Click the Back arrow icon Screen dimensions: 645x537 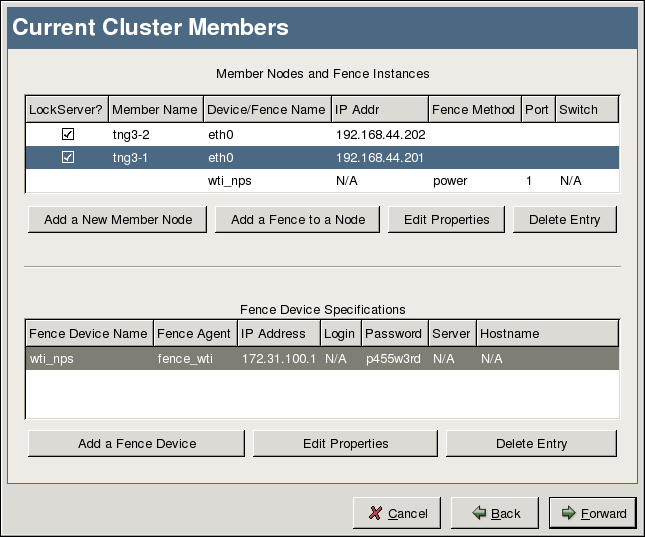click(479, 513)
